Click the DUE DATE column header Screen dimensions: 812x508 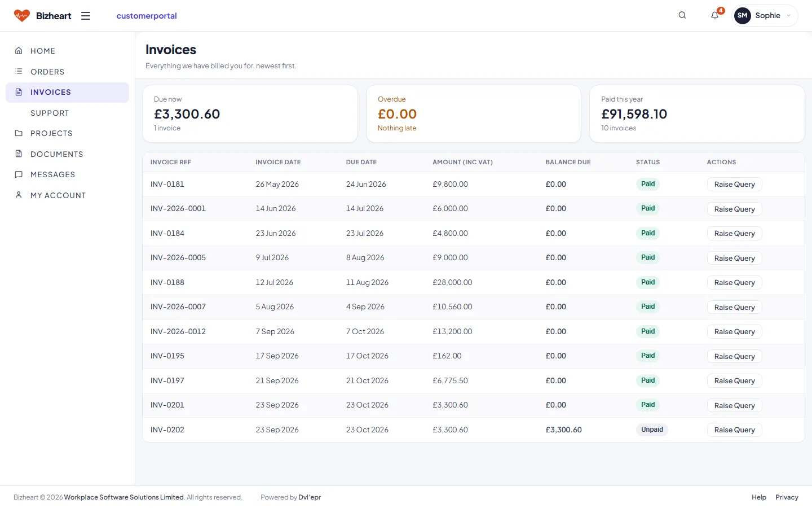361,162
